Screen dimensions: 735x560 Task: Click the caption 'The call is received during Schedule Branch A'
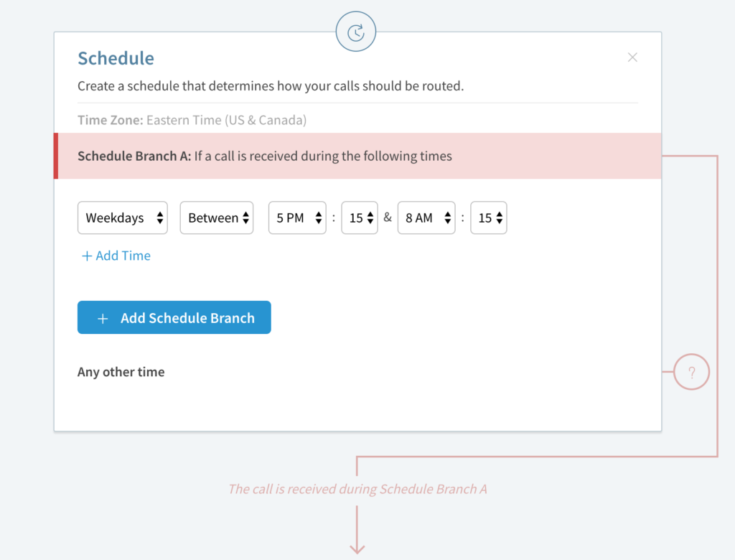[x=357, y=489]
